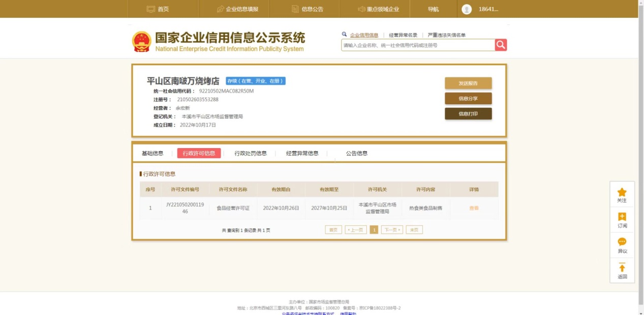Select the 企业信用信息 search category
The image size is (644, 315).
[364, 35]
